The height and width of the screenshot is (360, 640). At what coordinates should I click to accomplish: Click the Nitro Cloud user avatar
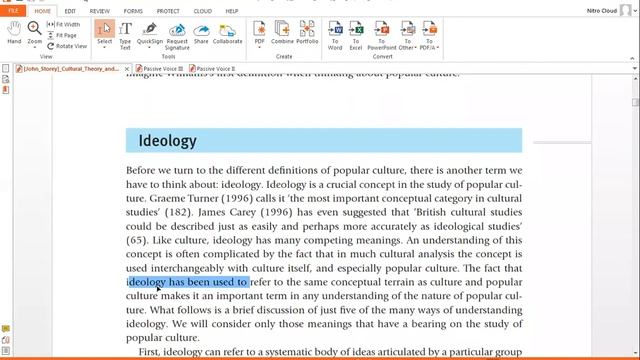coord(625,10)
